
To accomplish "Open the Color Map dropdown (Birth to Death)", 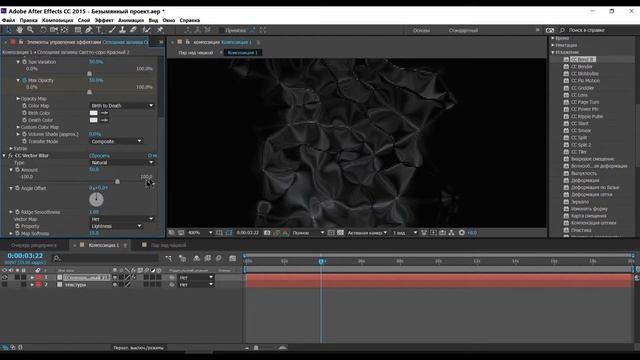I will point(122,106).
